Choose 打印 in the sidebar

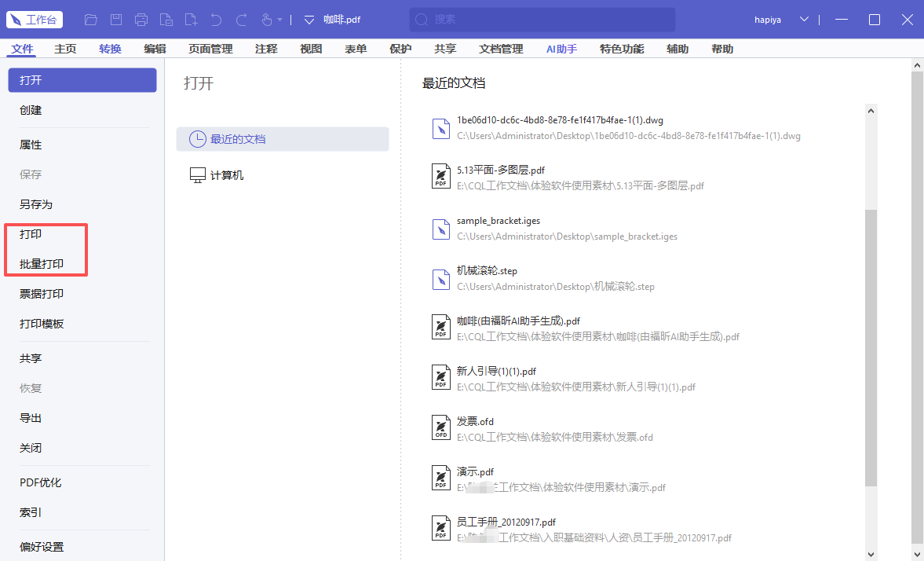[x=31, y=234]
